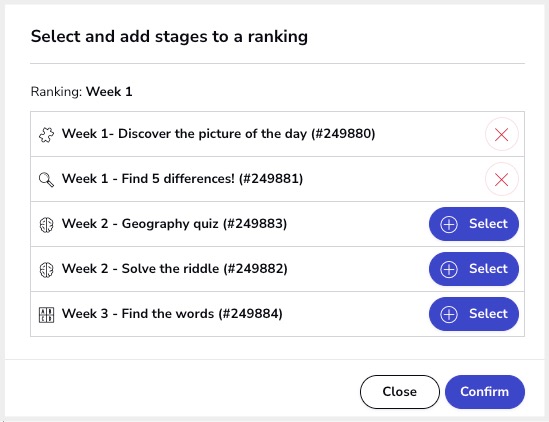Click the letter grid icon for Find the words
The width and height of the screenshot is (549, 422).
(46, 315)
